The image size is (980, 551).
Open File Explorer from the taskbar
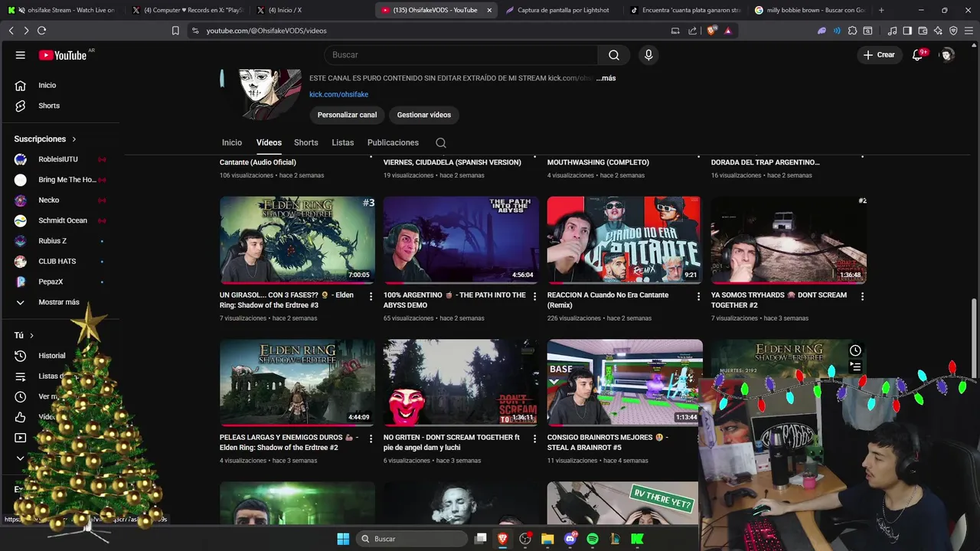[547, 539]
